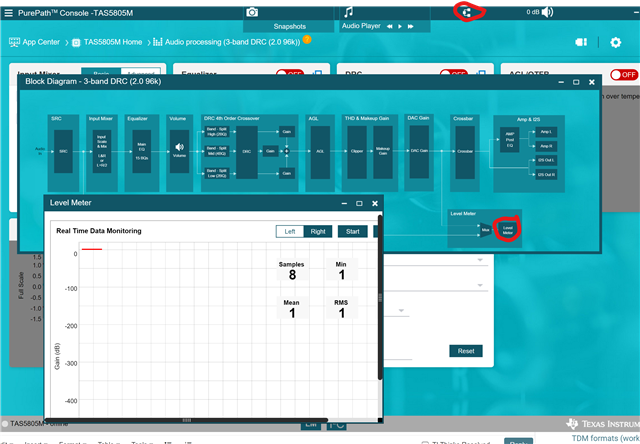Toggle the Equalizer OFF switch

point(290,73)
